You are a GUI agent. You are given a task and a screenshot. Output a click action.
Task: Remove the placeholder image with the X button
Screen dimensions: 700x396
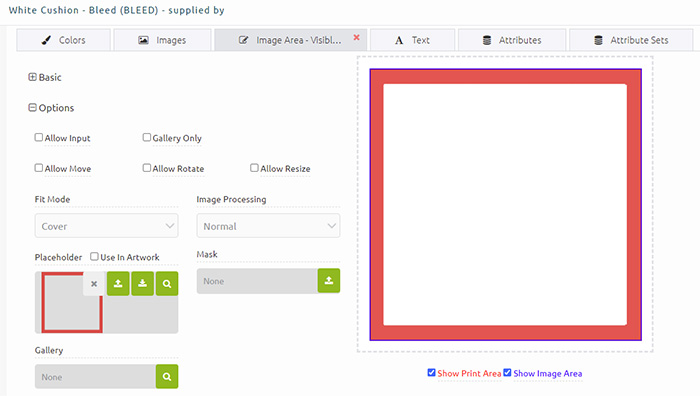coord(94,283)
